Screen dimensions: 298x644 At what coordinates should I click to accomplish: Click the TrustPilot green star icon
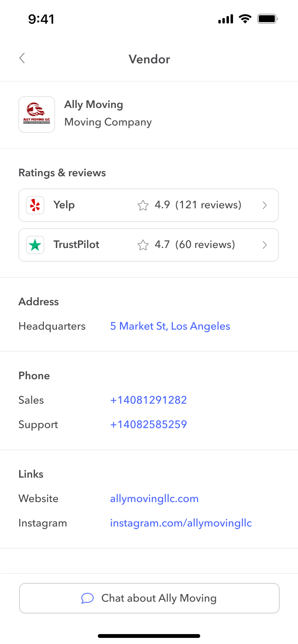[35, 245]
